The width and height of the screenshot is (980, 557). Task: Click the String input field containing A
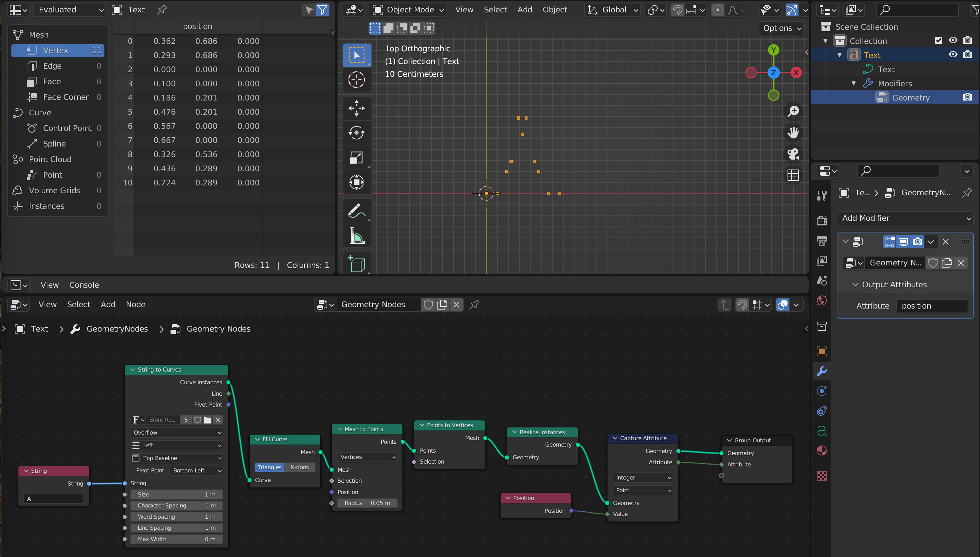pyautogui.click(x=53, y=499)
